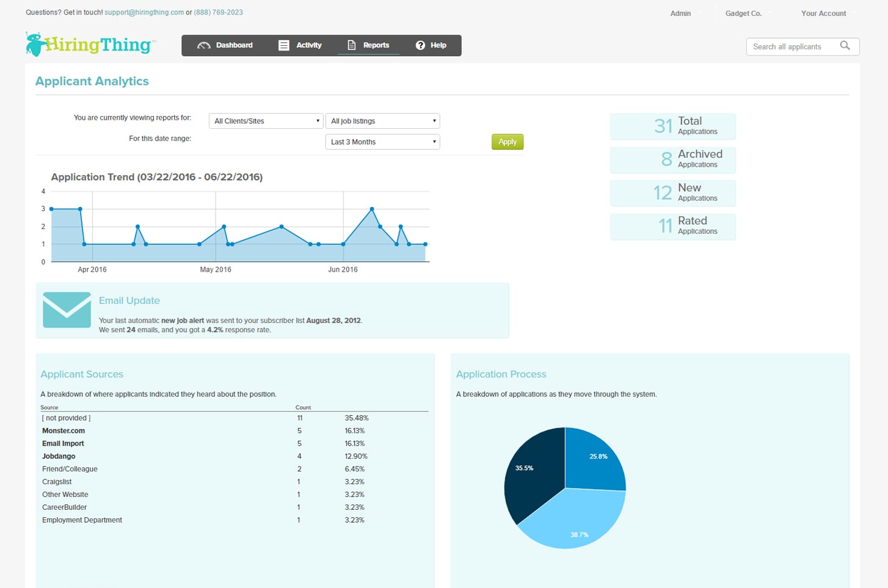The image size is (888, 588).
Task: Click the Applicant Analytics heading
Action: (92, 81)
